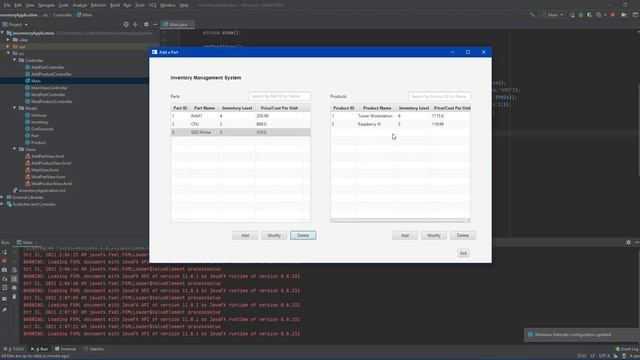Click the Rerun icon in Run panel
640x360 pixels.
pos(4,253)
